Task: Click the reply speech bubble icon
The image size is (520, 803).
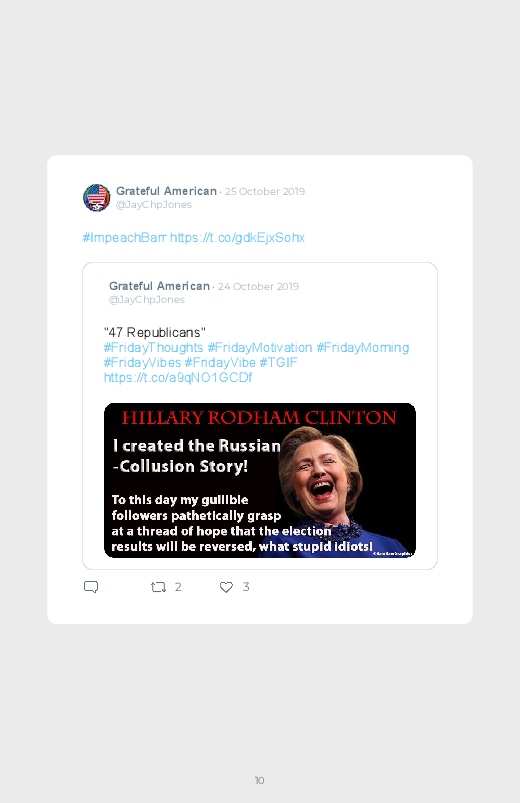Action: click(x=91, y=587)
